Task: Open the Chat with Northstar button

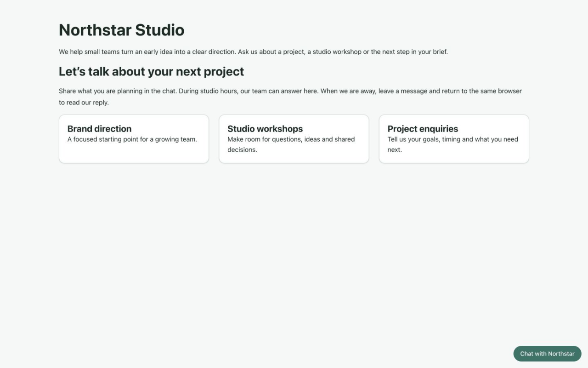Action: (x=547, y=354)
